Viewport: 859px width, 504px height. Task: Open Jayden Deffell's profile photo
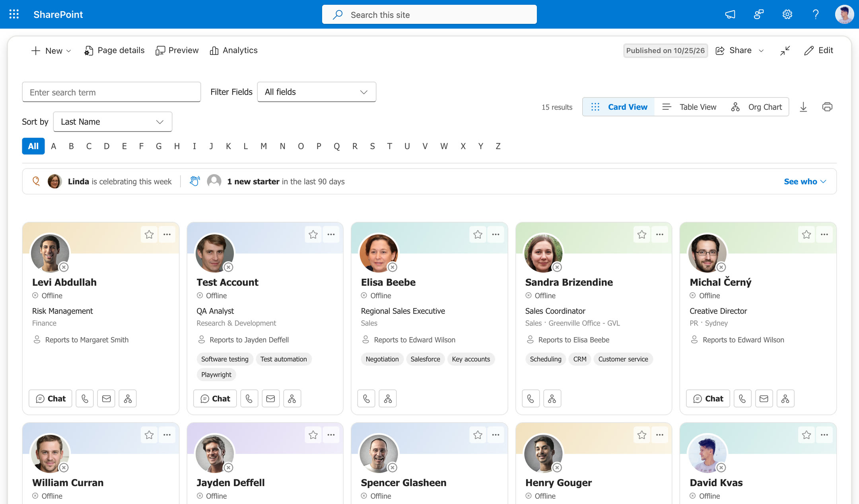pyautogui.click(x=215, y=453)
